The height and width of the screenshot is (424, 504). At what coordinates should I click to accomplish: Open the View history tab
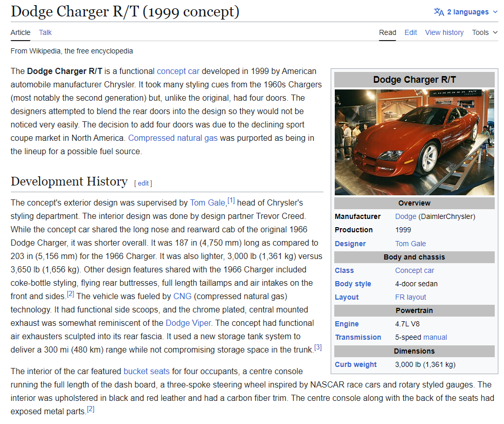point(444,32)
